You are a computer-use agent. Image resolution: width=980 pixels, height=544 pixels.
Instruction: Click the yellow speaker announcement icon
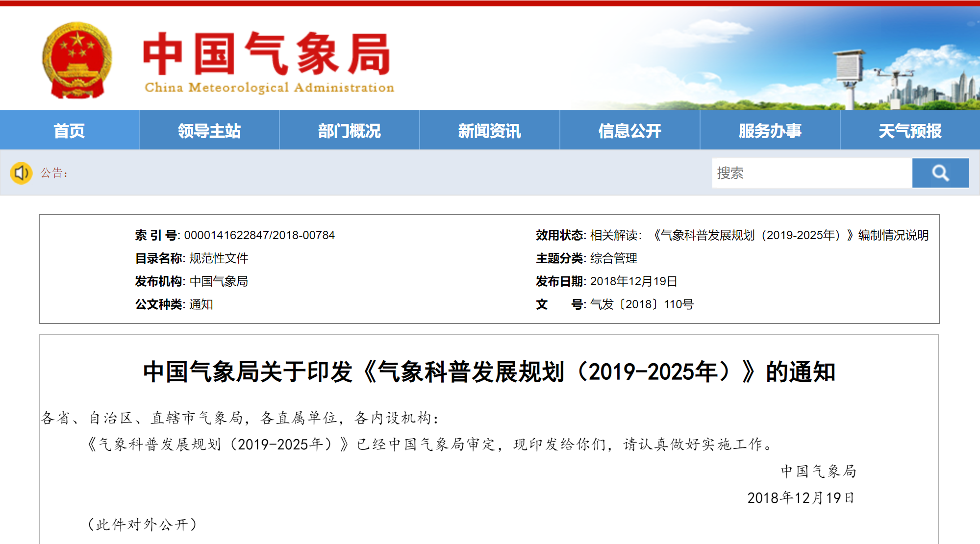pyautogui.click(x=21, y=173)
